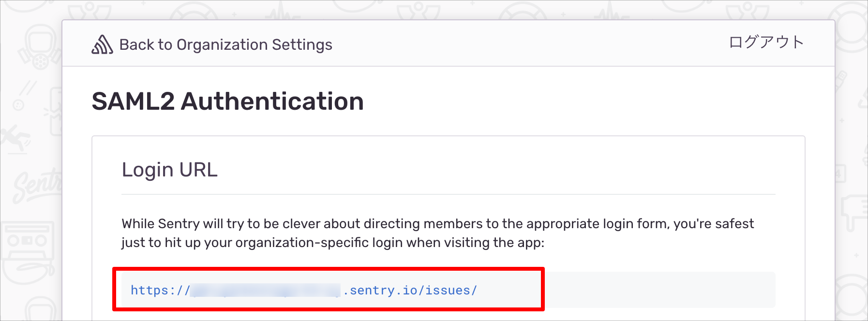This screenshot has height=321, width=868.
Task: Click the falling person background illustration
Action: pos(14,139)
